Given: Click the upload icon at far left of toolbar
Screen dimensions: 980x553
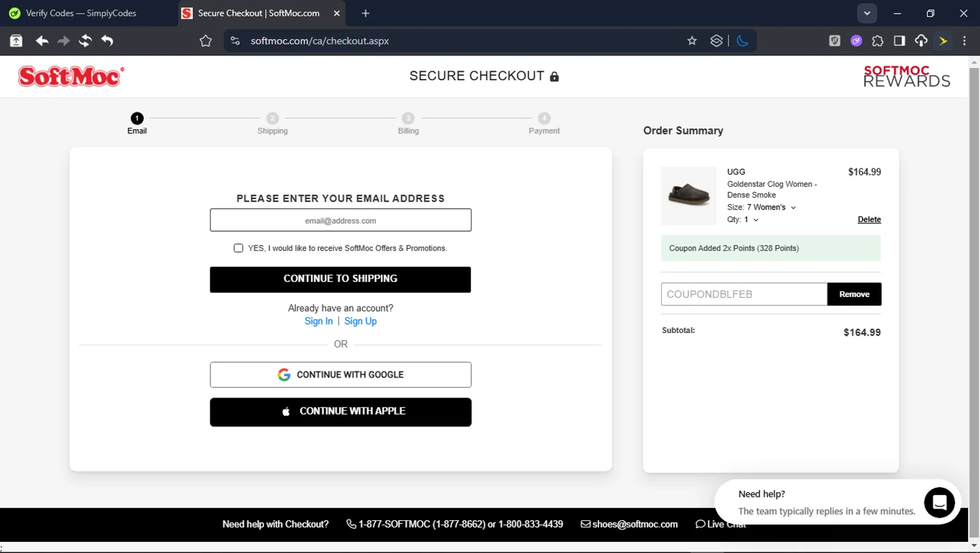Looking at the screenshot, I should [x=16, y=41].
